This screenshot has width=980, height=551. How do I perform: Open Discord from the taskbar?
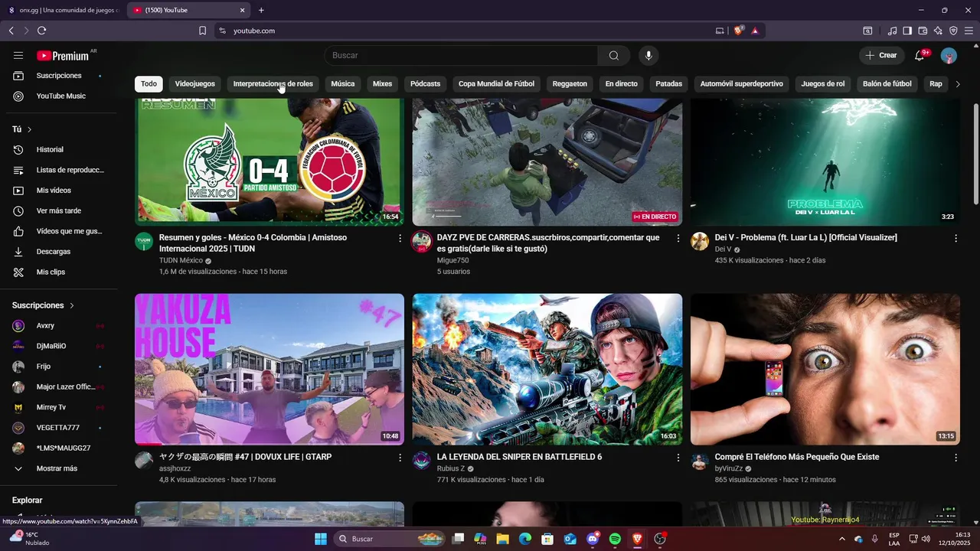coord(593,539)
